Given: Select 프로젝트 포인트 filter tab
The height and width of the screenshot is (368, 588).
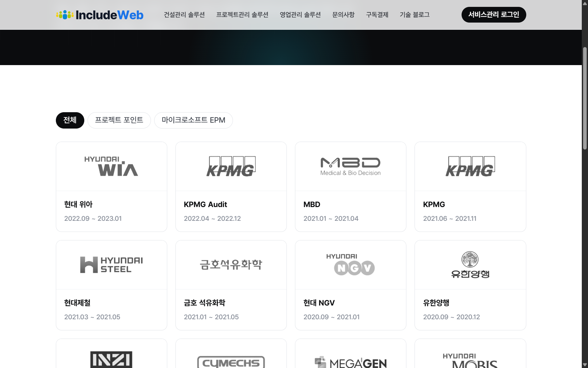Looking at the screenshot, I should click(x=119, y=120).
